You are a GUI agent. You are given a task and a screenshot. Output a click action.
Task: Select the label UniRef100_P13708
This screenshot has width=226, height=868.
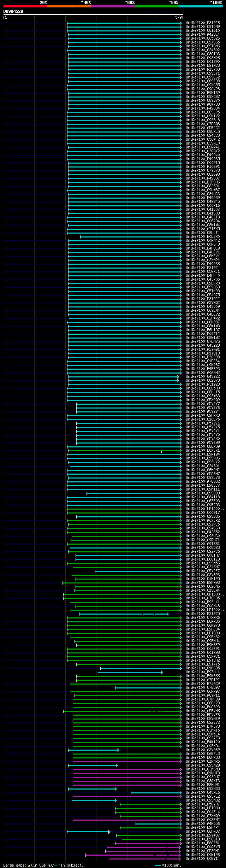203,69
